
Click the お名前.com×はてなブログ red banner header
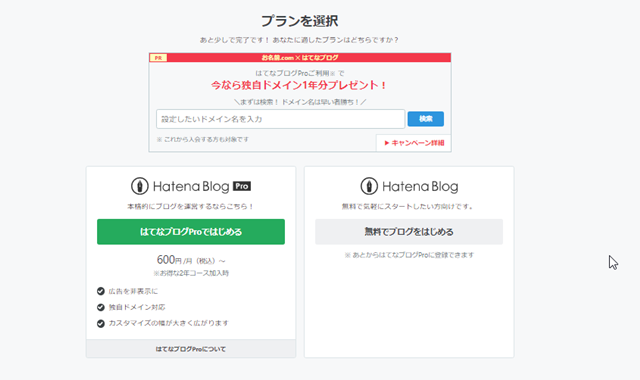300,58
